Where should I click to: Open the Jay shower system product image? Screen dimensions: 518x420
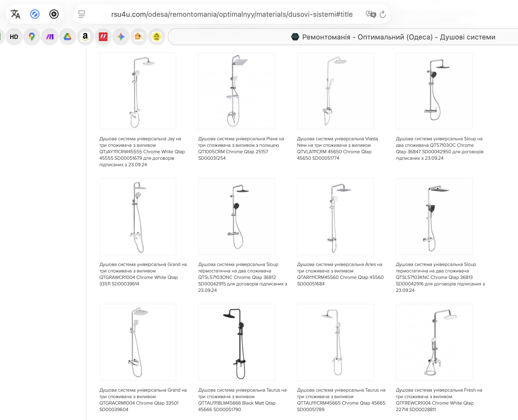pyautogui.click(x=138, y=91)
